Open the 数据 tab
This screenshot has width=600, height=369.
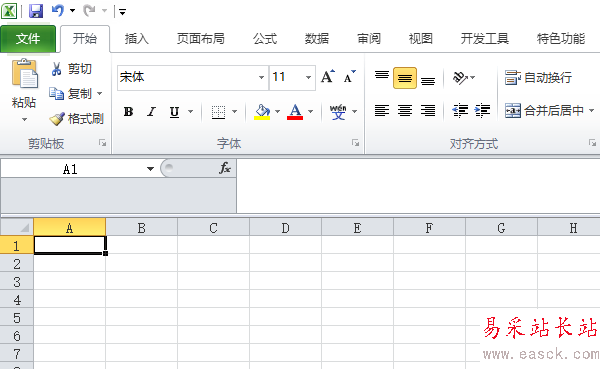click(317, 39)
